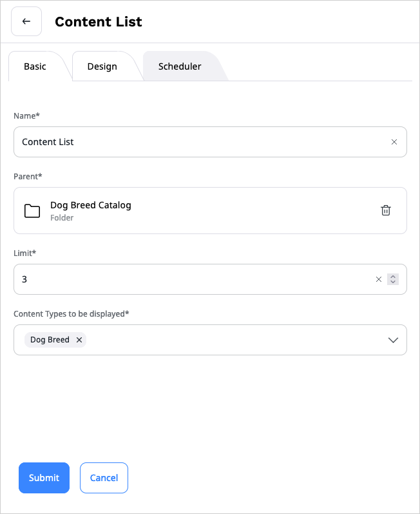
Task: Click the Dog Breed chip label
Action: click(50, 340)
